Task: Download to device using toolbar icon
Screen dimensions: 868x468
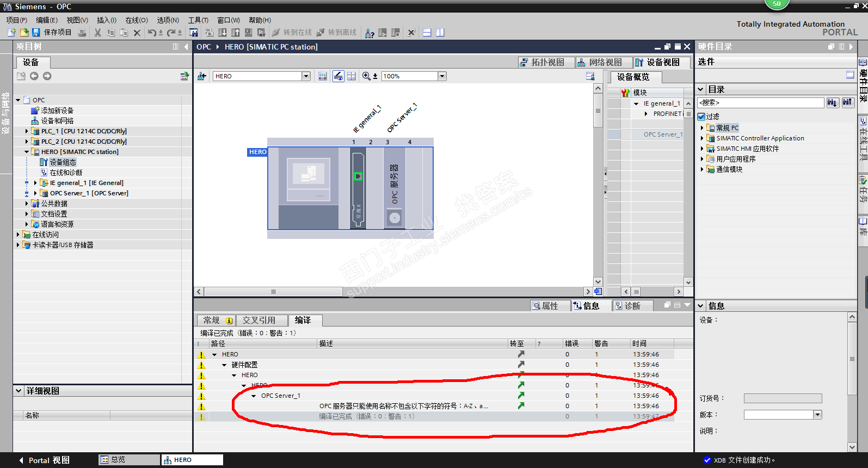Action: pyautogui.click(x=223, y=33)
